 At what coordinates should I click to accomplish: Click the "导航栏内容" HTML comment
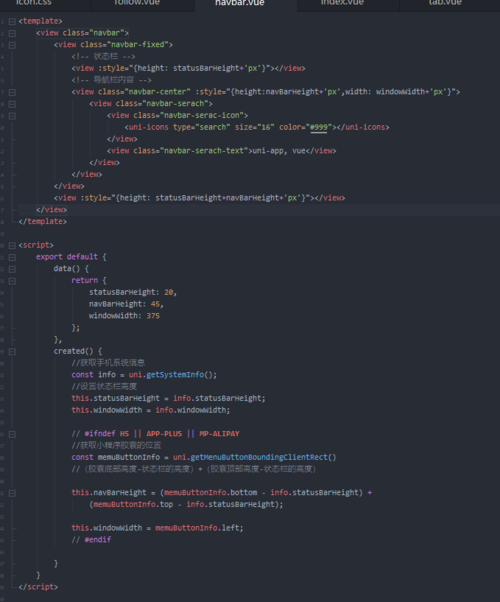(x=111, y=80)
